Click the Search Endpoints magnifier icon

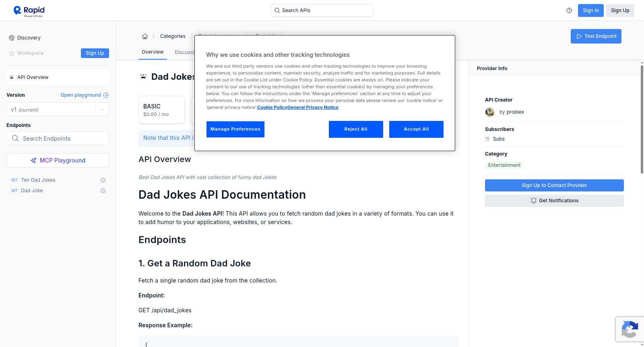coord(15,138)
